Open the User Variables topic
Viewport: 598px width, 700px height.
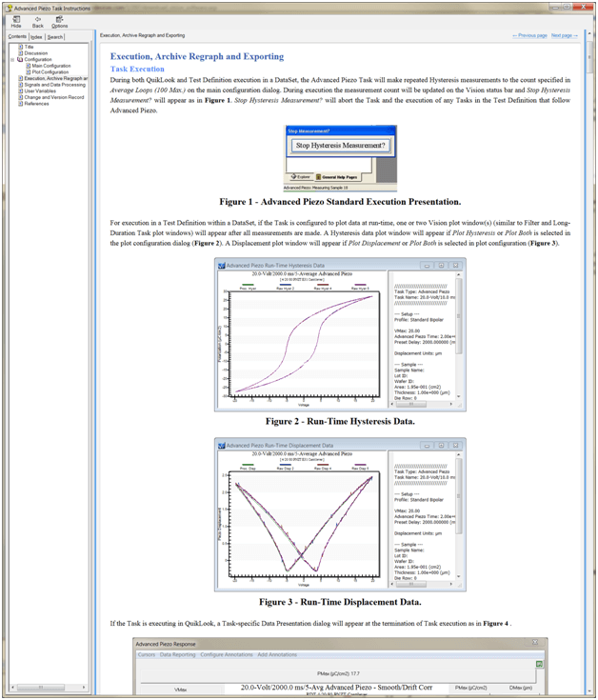[40, 91]
